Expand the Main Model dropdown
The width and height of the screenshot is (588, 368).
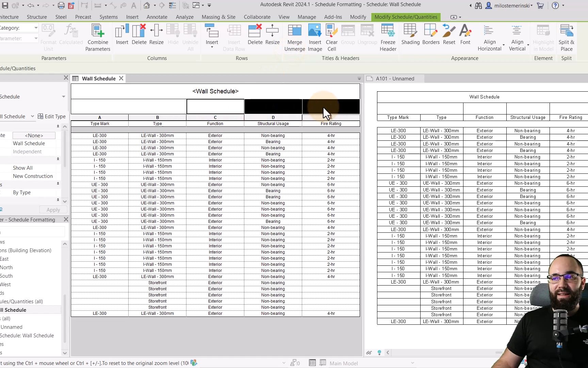point(412,363)
